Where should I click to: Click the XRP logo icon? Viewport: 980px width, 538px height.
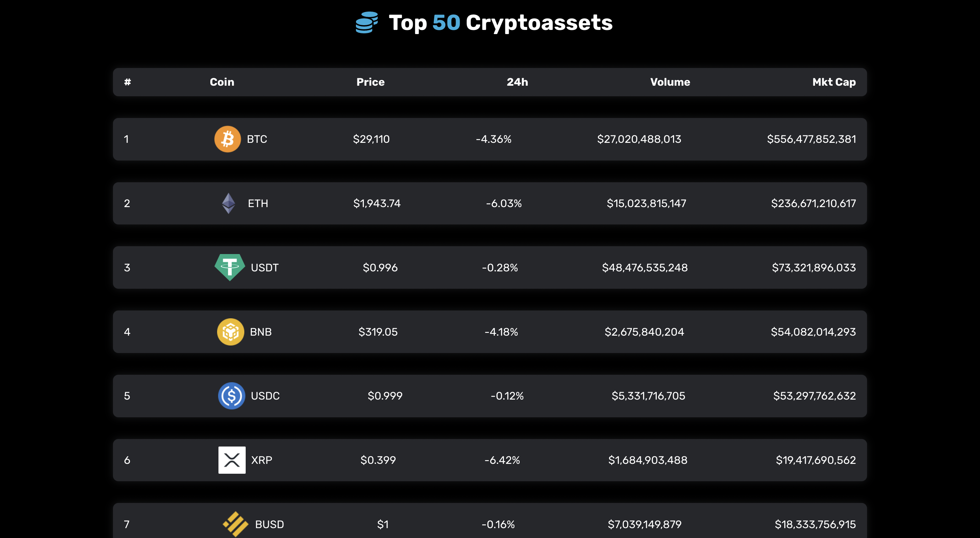232,460
